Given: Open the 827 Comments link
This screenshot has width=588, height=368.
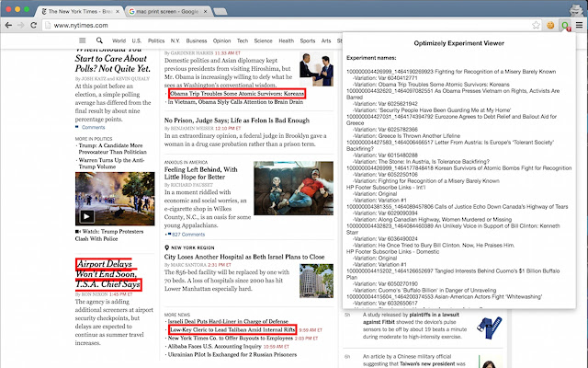Looking at the screenshot, I should pos(188,235).
